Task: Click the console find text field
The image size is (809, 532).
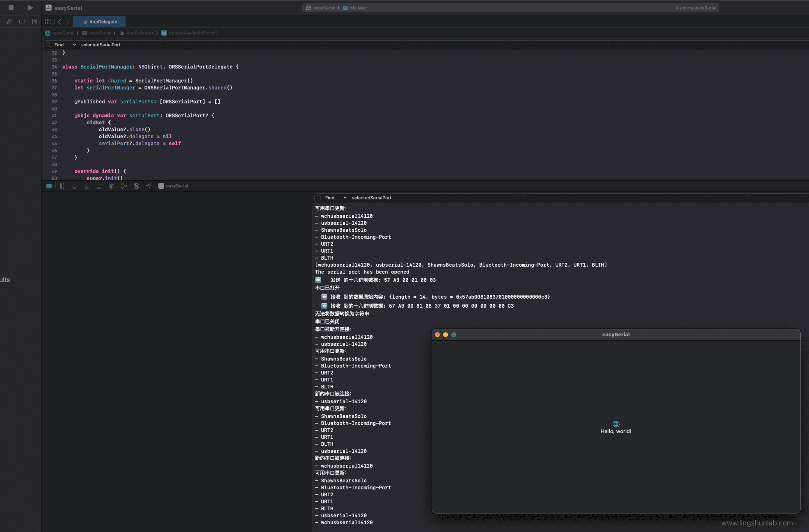Action: click(x=578, y=198)
